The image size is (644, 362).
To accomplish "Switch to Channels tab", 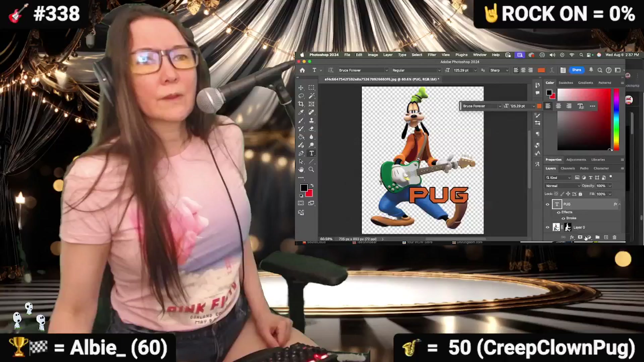I will click(568, 168).
